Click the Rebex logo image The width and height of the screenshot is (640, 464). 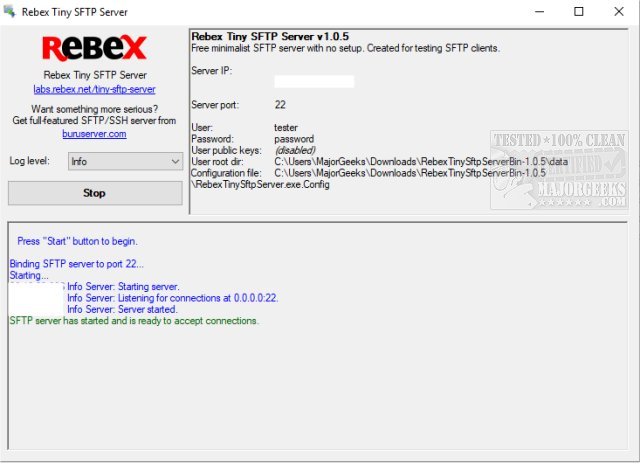pos(94,48)
